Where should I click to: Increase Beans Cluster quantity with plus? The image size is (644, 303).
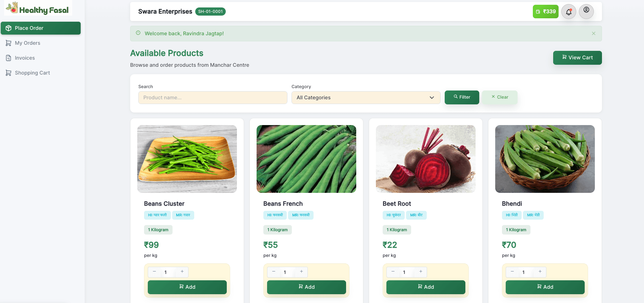(182, 272)
